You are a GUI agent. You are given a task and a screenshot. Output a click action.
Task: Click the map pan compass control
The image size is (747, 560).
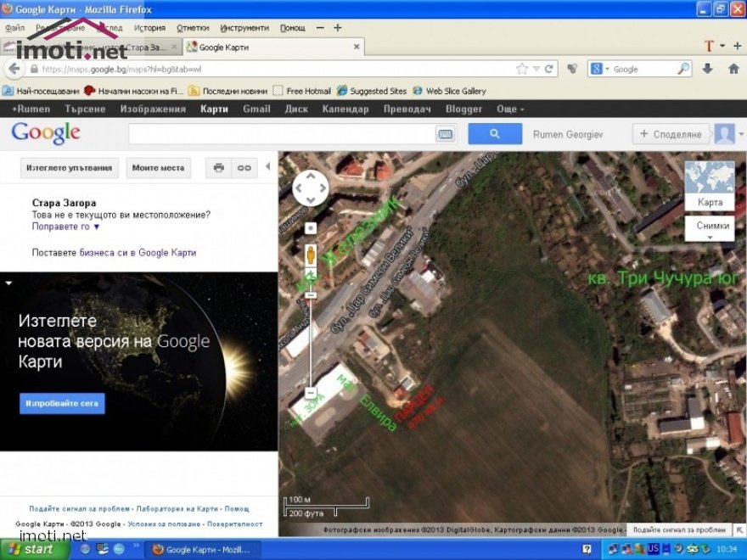coord(310,188)
